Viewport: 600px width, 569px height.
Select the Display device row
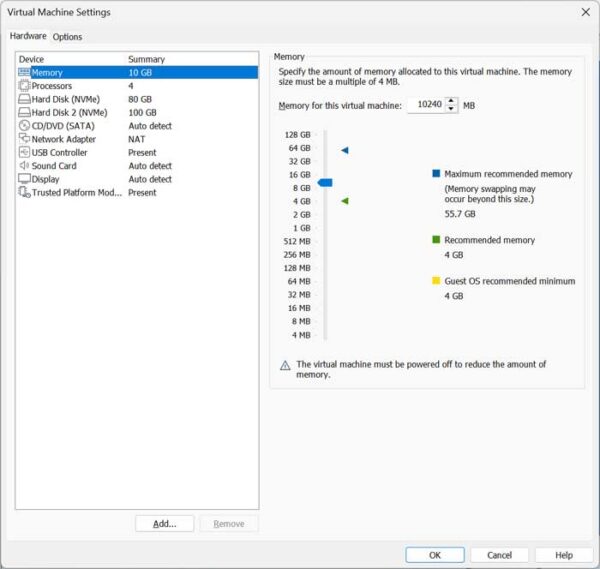pyautogui.click(x=138, y=179)
